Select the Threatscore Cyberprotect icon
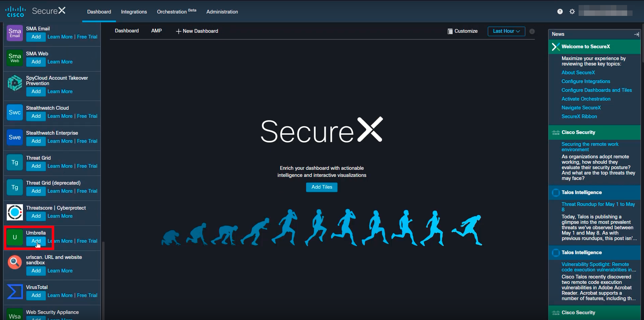The image size is (644, 320). 14,212
